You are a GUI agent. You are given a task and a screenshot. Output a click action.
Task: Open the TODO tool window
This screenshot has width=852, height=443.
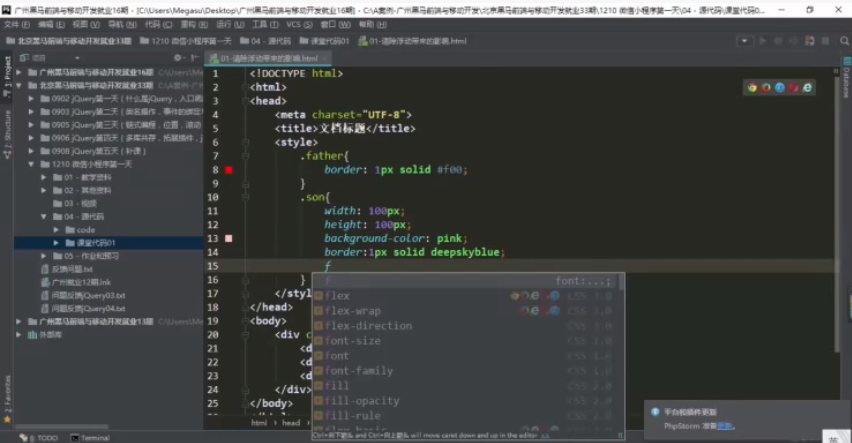coord(39,438)
